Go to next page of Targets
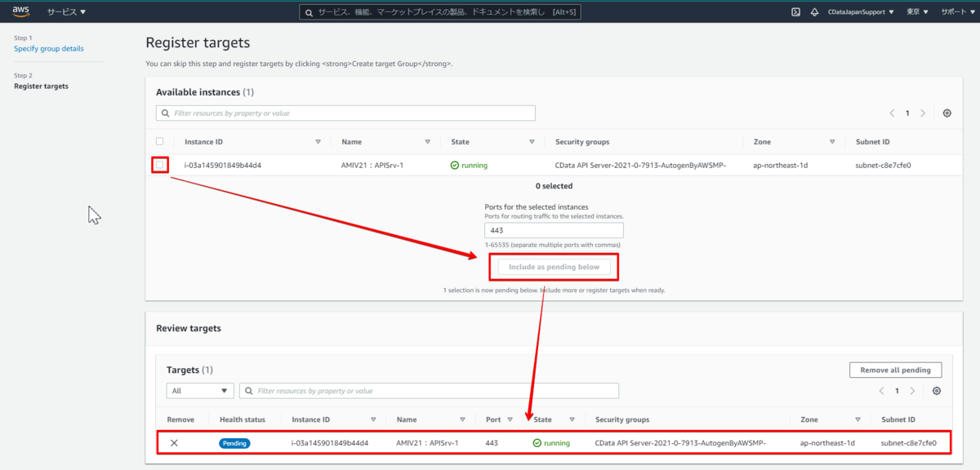980x470 pixels. coord(912,391)
